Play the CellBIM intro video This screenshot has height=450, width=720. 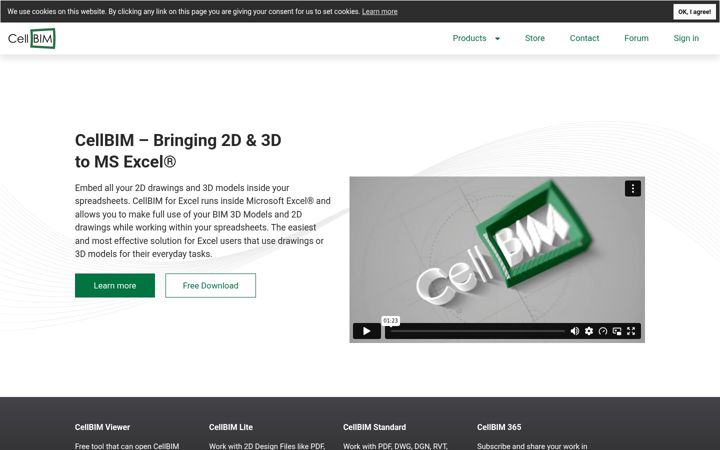[366, 331]
